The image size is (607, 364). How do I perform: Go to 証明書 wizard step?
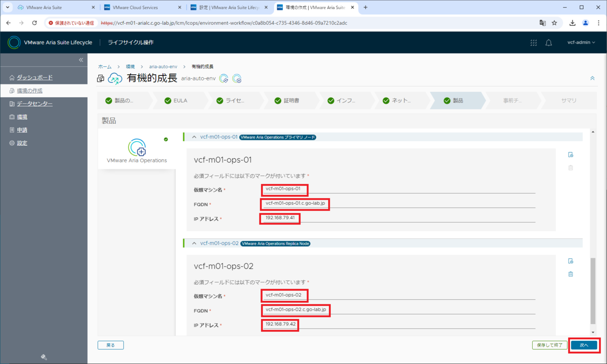click(x=291, y=101)
